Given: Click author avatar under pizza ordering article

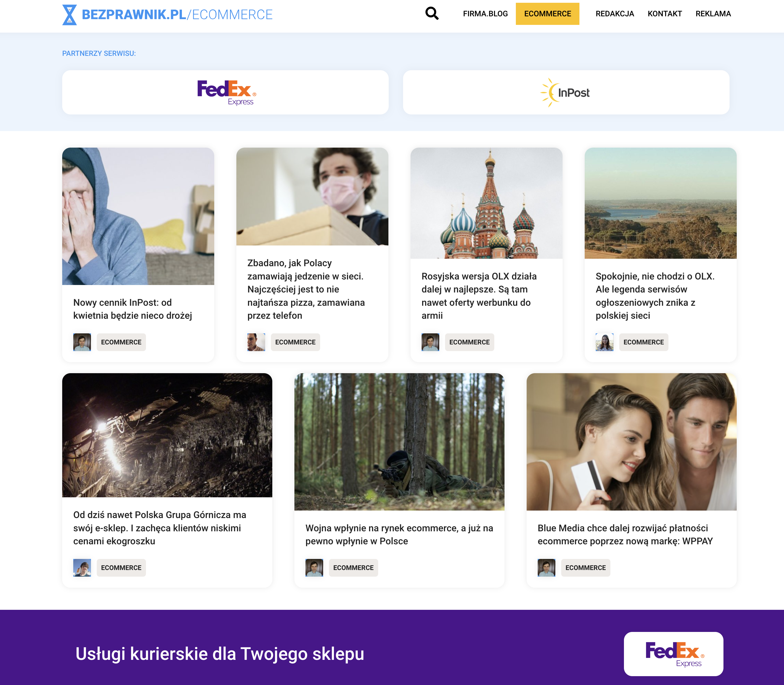Looking at the screenshot, I should [256, 342].
